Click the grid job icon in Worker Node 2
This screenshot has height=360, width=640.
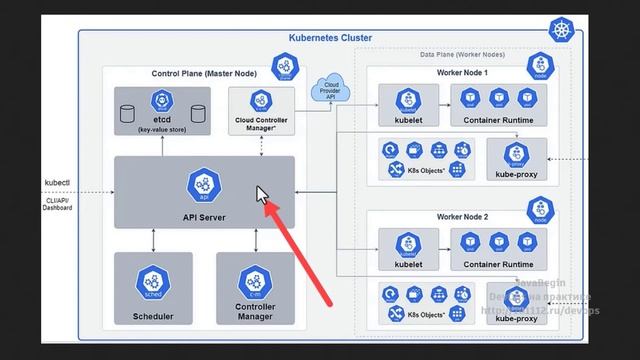tap(457, 314)
